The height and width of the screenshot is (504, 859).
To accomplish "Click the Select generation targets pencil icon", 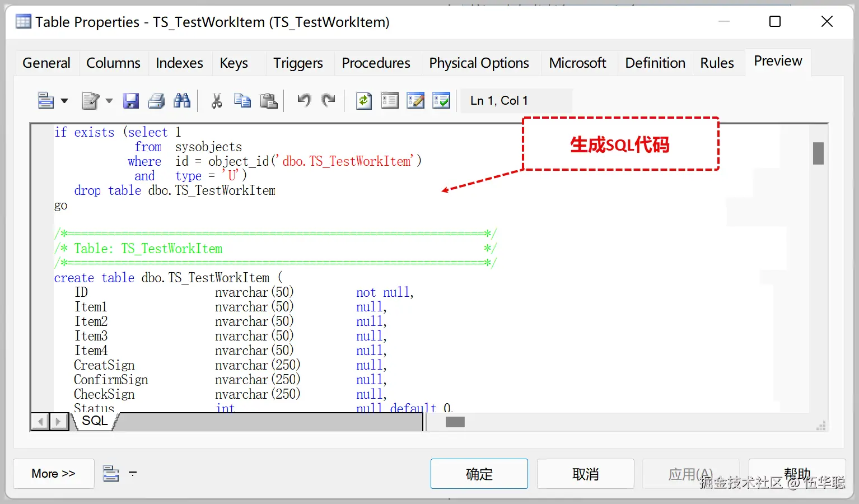I will pyautogui.click(x=416, y=101).
